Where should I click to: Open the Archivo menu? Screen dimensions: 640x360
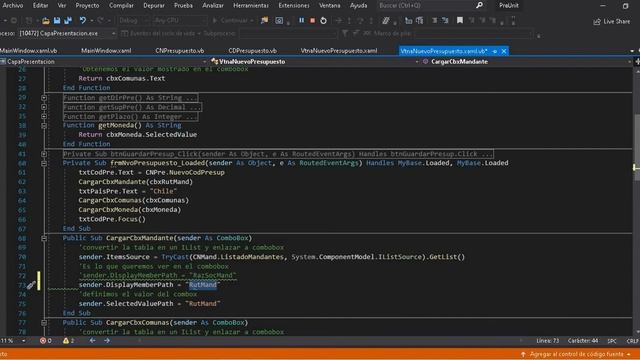coord(13,5)
